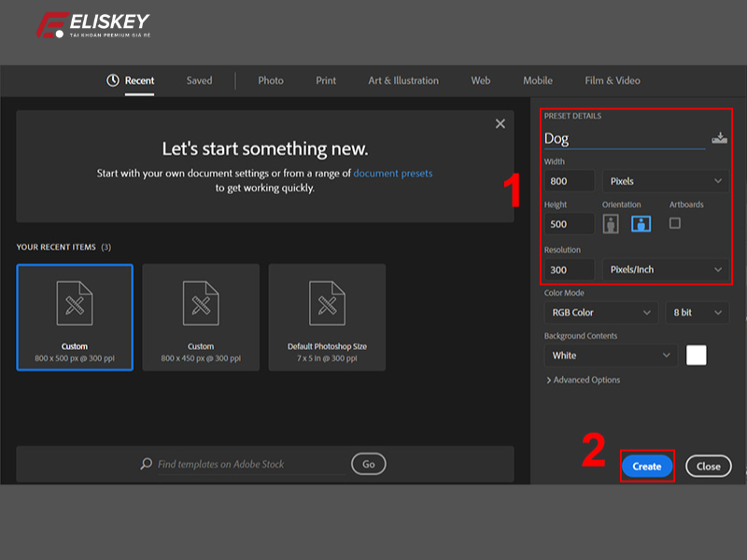Viewport: 747px width, 560px height.
Task: Open the Default Photoshop Size preset
Action: coord(327,317)
